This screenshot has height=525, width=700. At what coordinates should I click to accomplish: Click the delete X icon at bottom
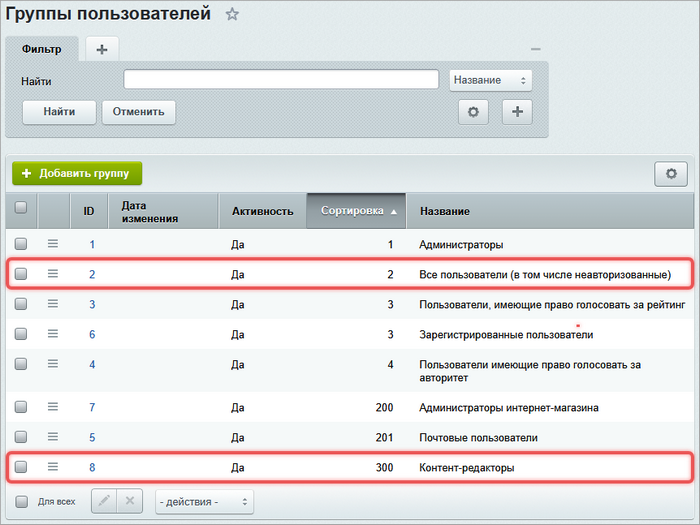[x=131, y=501]
